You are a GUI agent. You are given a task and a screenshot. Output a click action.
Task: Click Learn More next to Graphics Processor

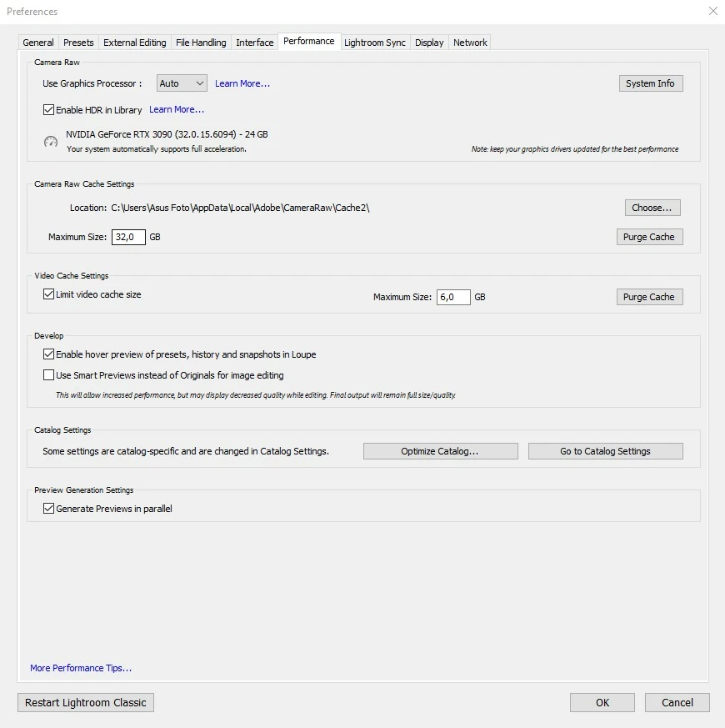(242, 83)
